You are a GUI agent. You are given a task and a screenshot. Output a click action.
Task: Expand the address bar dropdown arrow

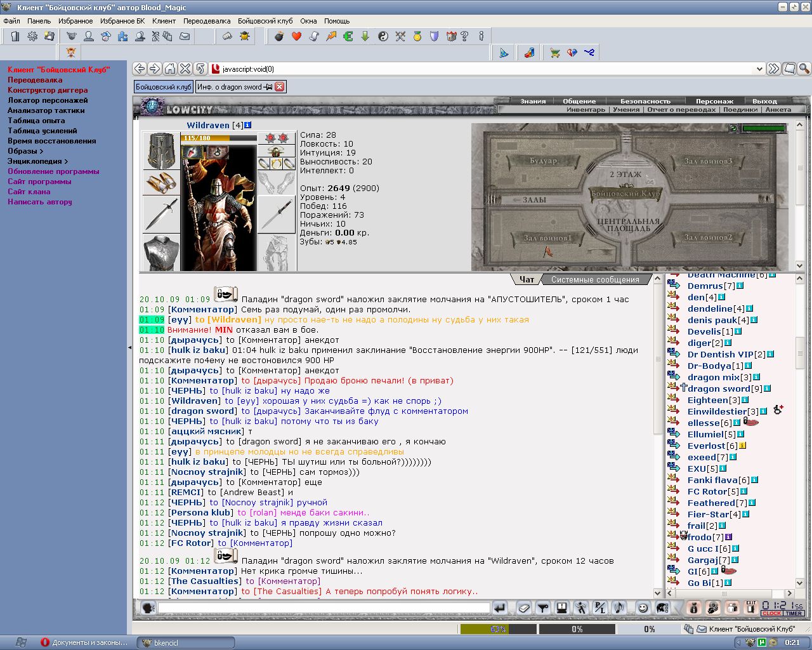tap(759, 69)
